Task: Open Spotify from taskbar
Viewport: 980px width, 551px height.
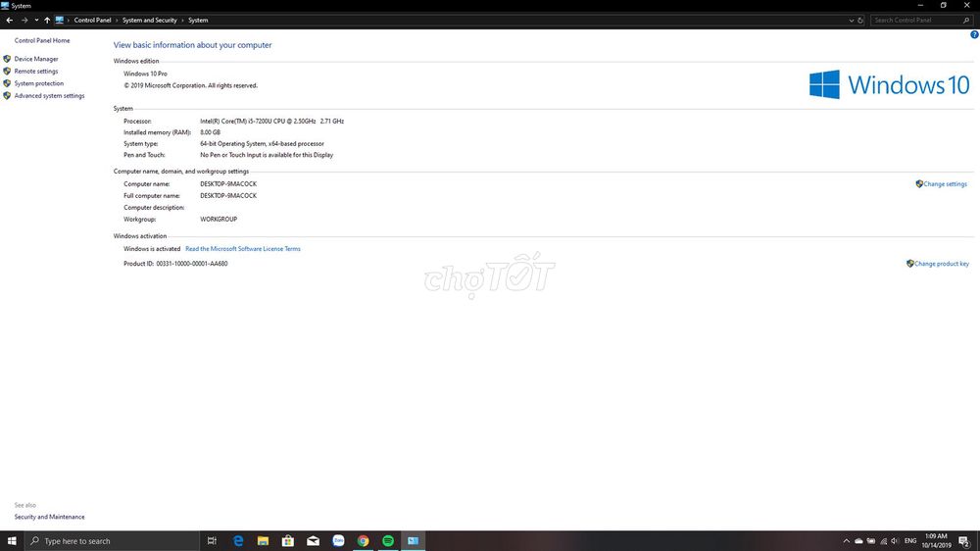Action: click(x=388, y=541)
